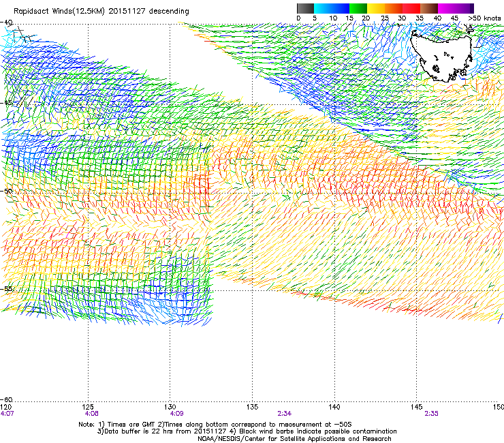Click the magenta wind barb in the red region near 123E

click(67, 236)
